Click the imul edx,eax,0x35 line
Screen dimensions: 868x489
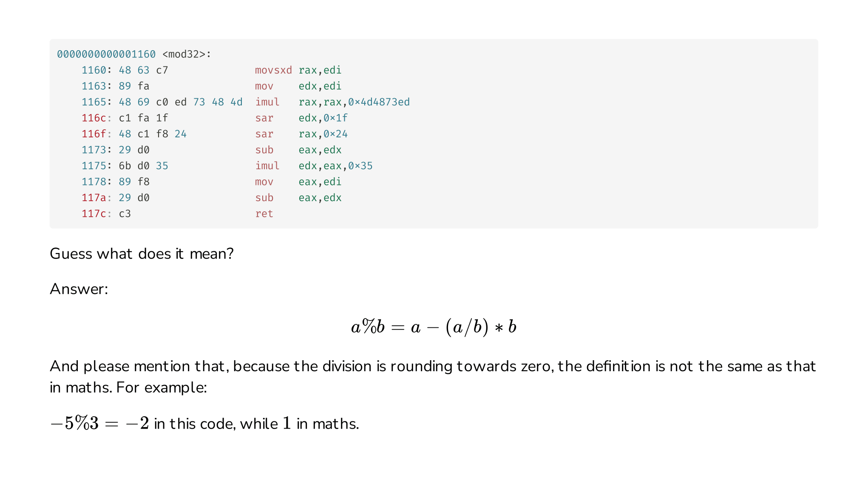[227, 166]
